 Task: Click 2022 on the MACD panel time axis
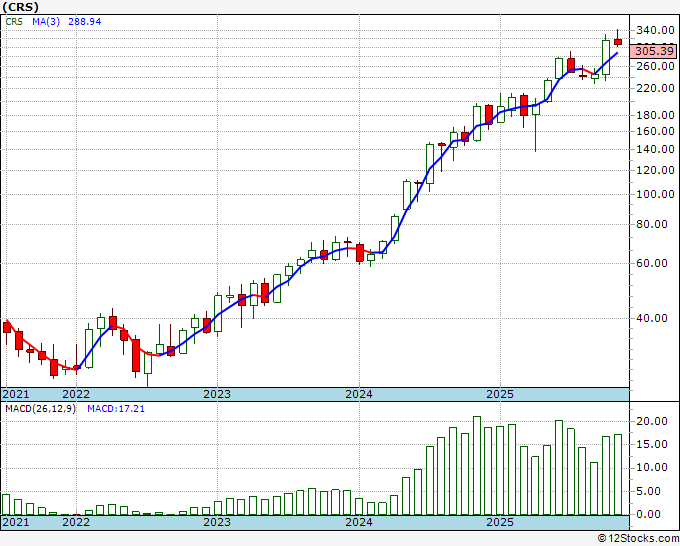coord(76,522)
